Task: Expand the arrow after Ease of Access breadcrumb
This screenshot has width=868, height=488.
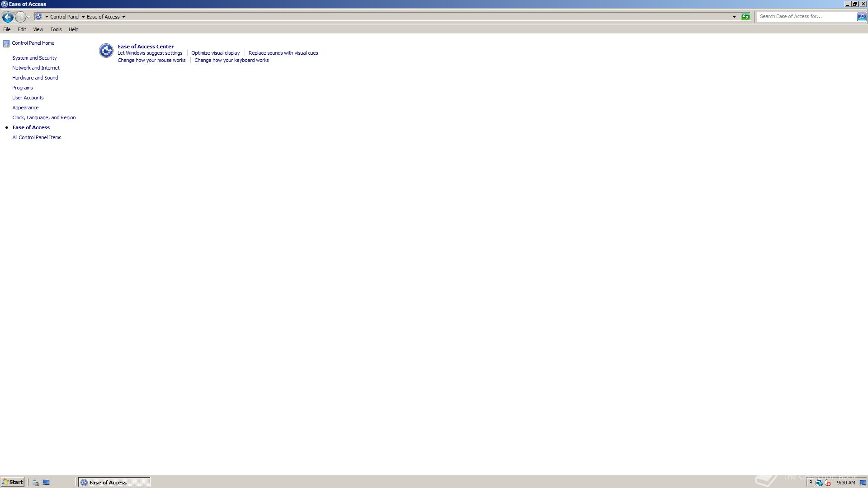Action: pos(123,17)
